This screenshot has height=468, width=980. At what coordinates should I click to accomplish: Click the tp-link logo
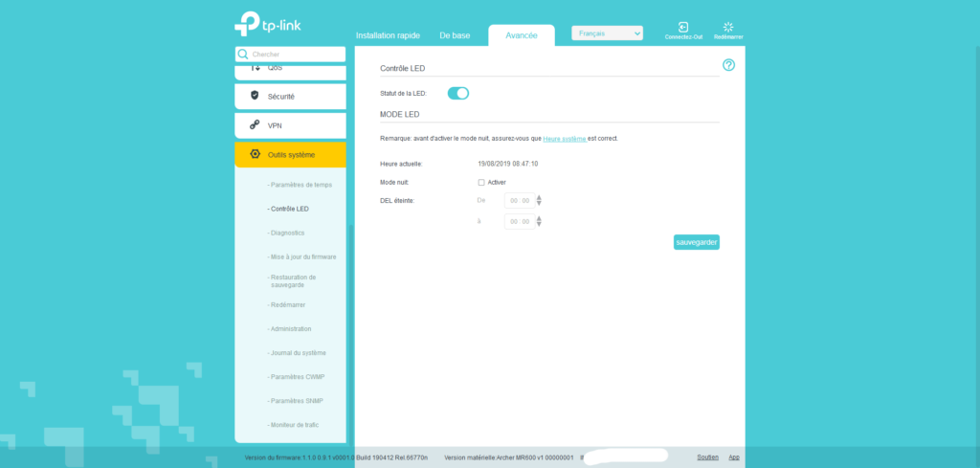coord(268,24)
